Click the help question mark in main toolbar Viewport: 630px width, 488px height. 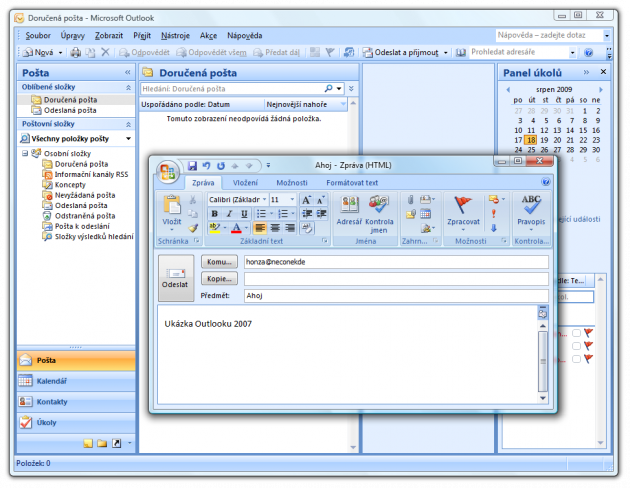tap(589, 53)
